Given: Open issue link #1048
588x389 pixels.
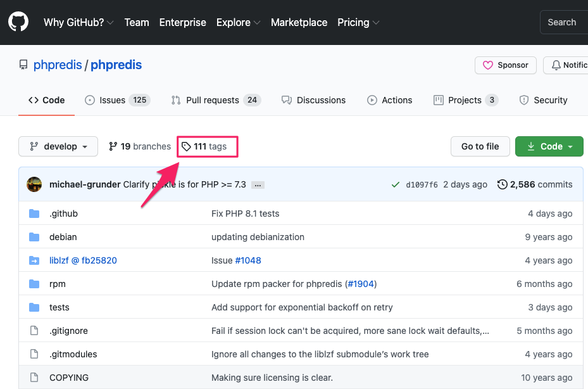Looking at the screenshot, I should coord(248,260).
